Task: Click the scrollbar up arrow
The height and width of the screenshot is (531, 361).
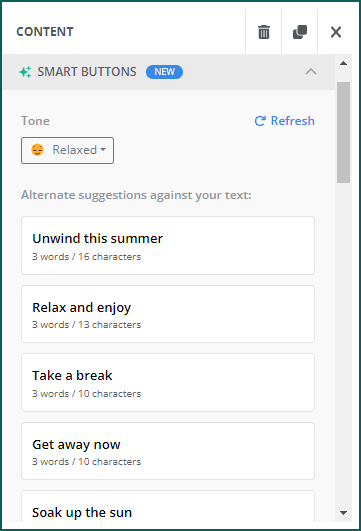Action: pyautogui.click(x=343, y=63)
